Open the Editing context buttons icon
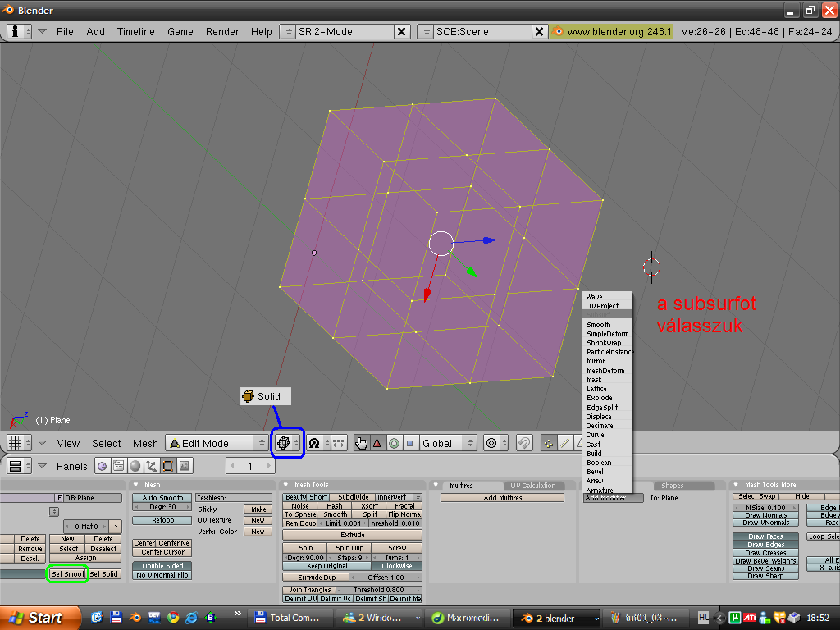 click(x=167, y=466)
